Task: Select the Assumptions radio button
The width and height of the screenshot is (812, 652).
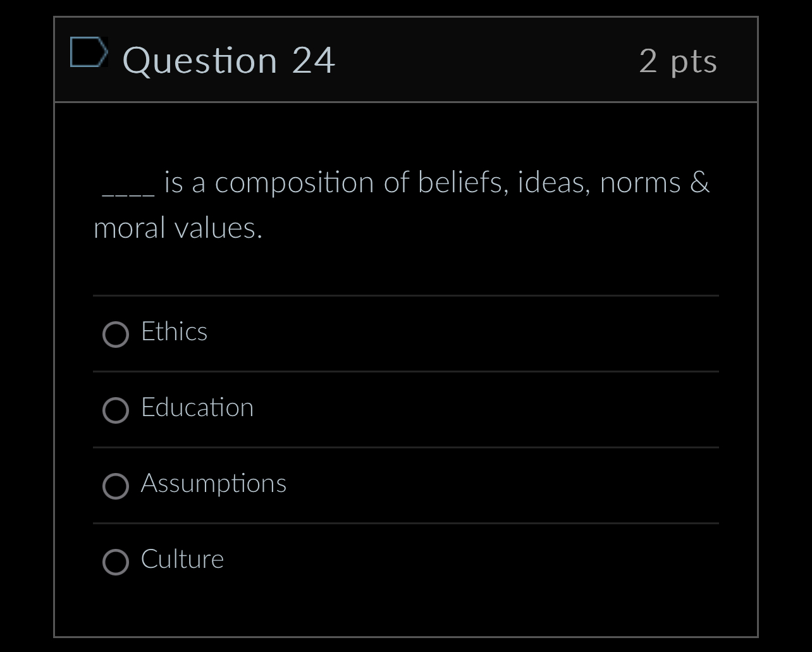Action: 115,486
